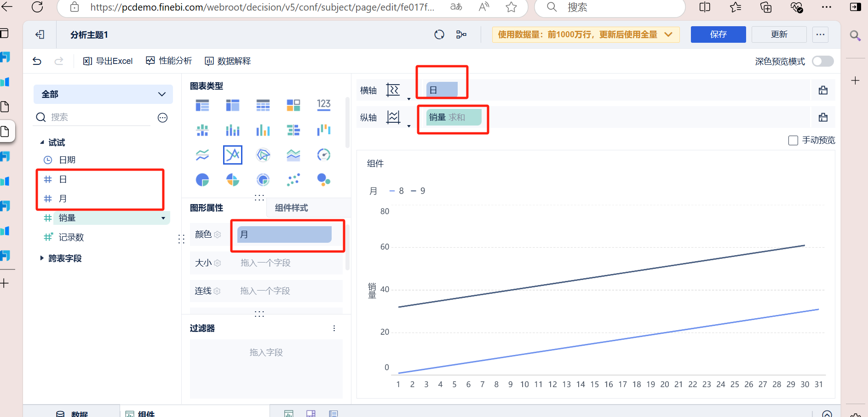Click the circular refresh icon in header
Viewport: 868px width, 417px height.
click(x=439, y=34)
